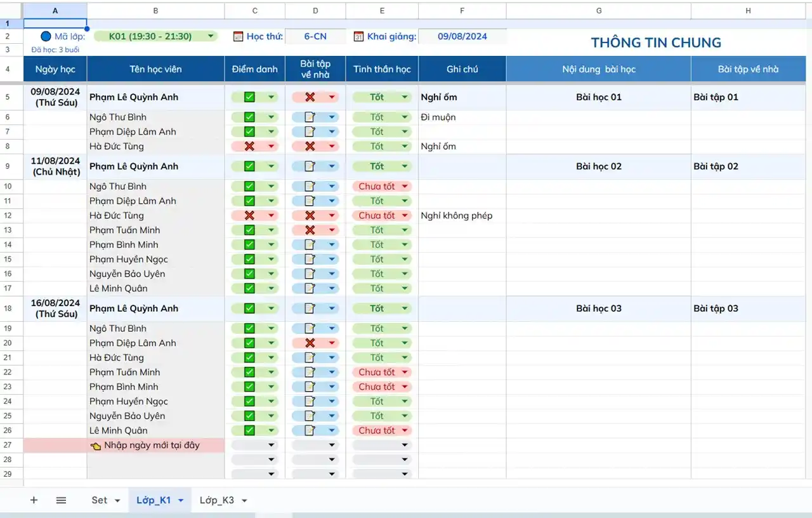
Task: Click homework red X for Hà Đức Tùng row 8
Action: pyautogui.click(x=310, y=146)
